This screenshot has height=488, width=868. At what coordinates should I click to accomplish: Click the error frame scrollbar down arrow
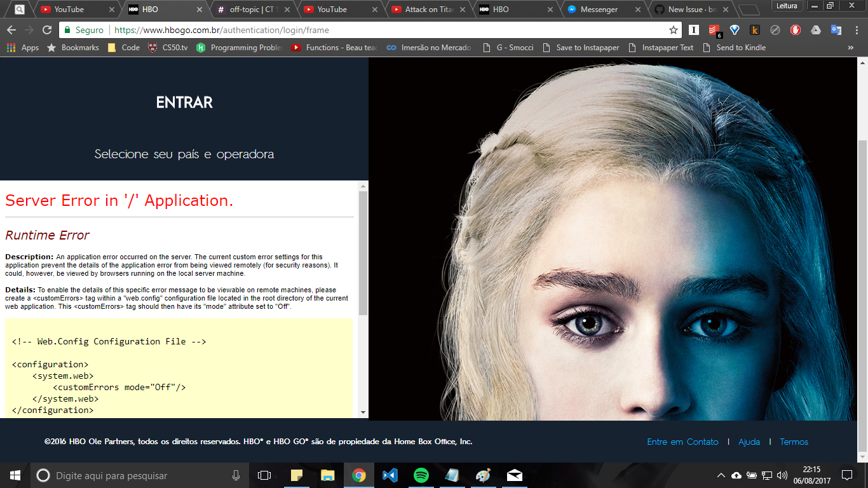pyautogui.click(x=363, y=412)
